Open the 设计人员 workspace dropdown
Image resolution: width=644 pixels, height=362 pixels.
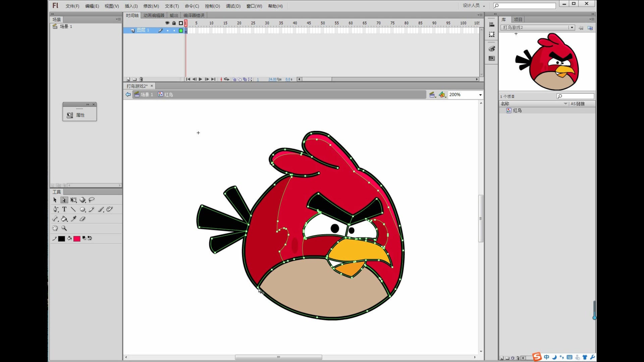(x=474, y=5)
